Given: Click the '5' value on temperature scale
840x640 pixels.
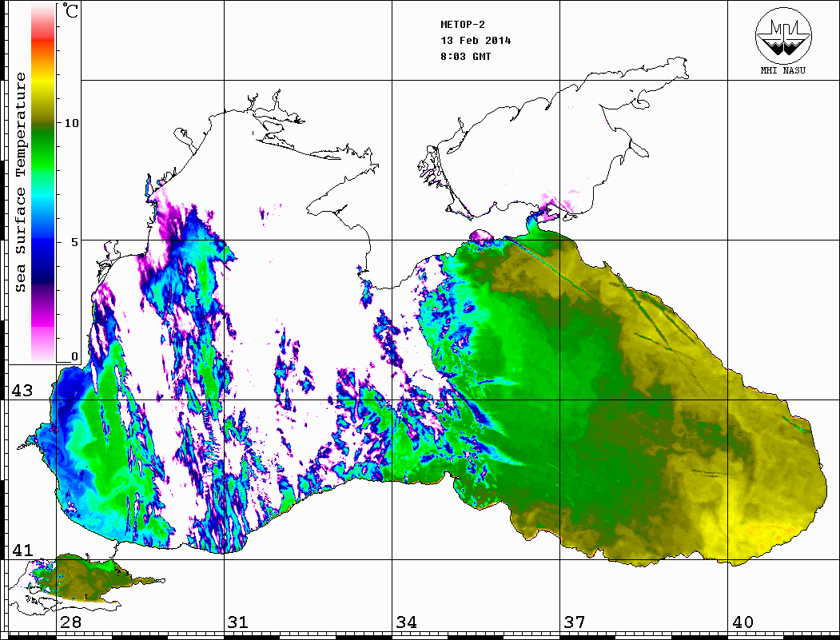Looking at the screenshot, I should point(75,242).
